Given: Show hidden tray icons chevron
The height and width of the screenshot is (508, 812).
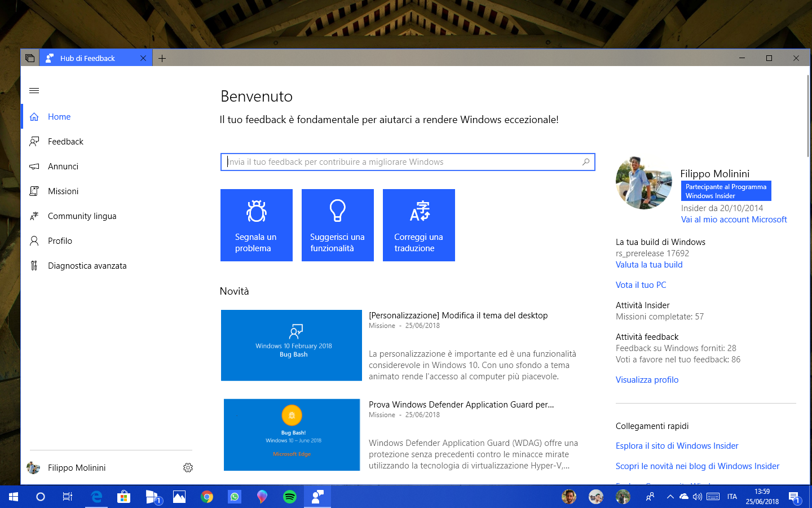Looking at the screenshot, I should pos(670,497).
